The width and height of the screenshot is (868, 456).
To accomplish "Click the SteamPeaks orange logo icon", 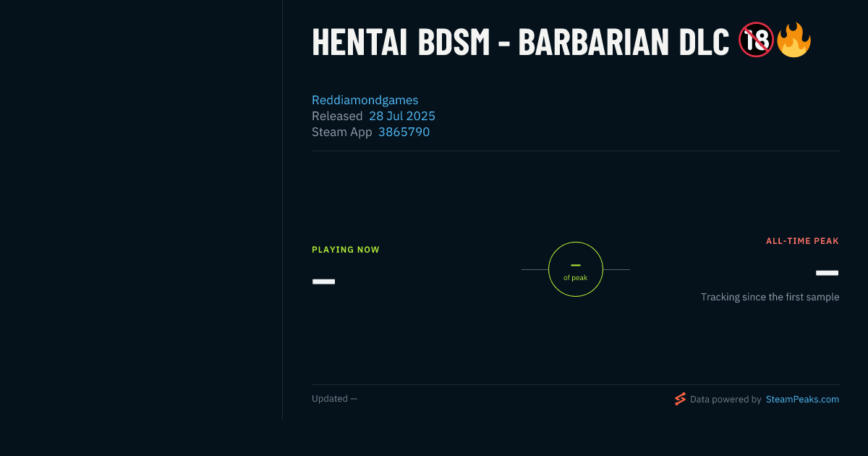I will [680, 399].
